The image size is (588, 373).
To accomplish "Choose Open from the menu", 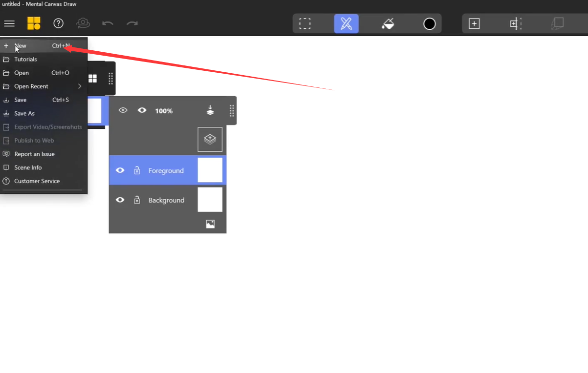I will pos(44,73).
